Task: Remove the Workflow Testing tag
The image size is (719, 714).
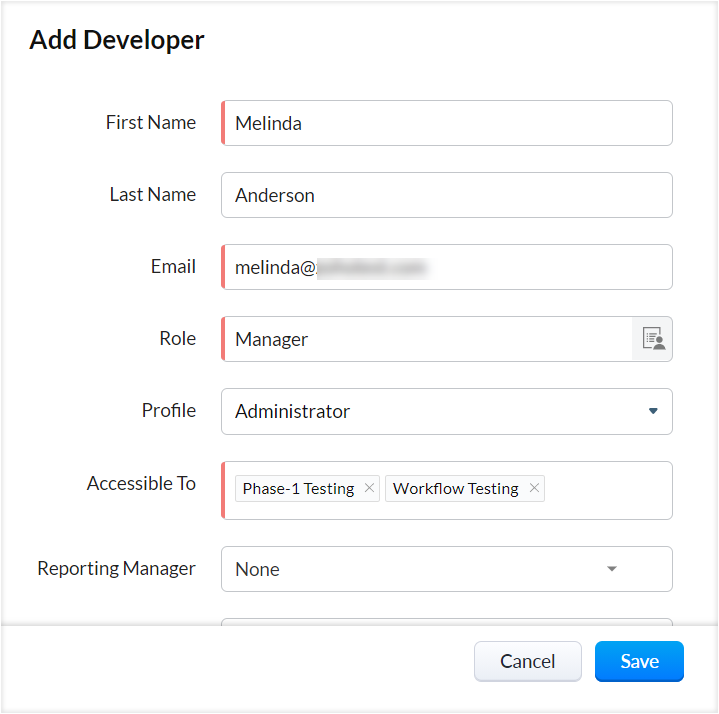Action: click(534, 488)
